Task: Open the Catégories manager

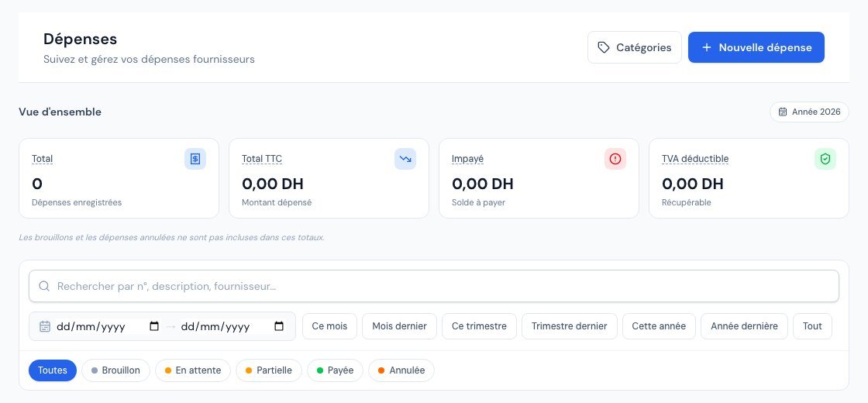Action: point(635,47)
